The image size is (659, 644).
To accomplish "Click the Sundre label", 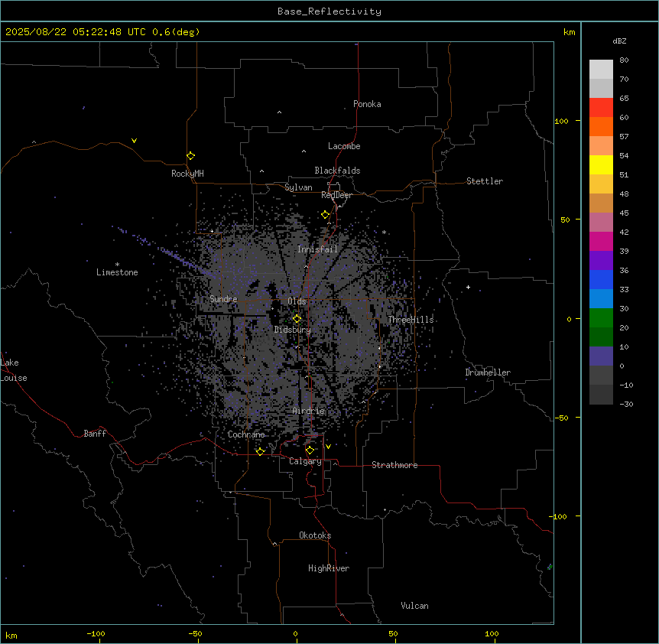I will pos(223,299).
